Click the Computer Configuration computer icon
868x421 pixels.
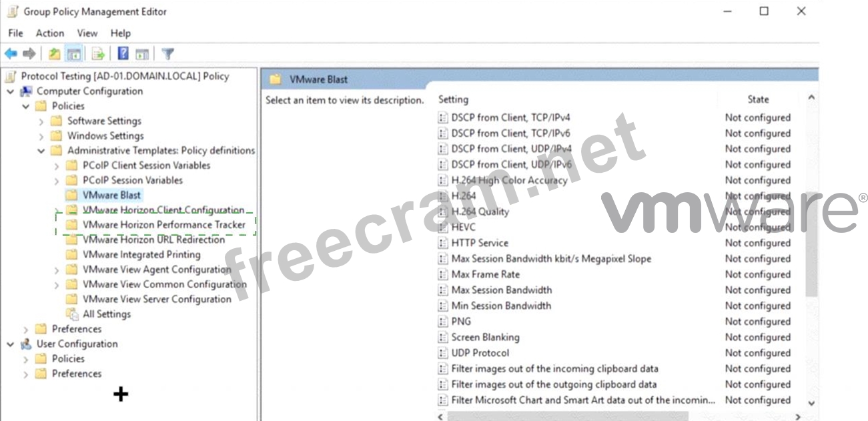pos(26,91)
